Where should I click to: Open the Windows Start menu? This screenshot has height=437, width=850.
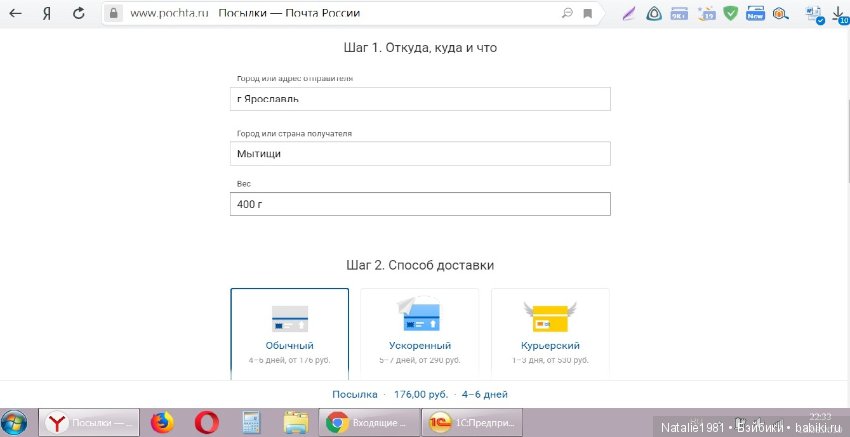[15, 423]
